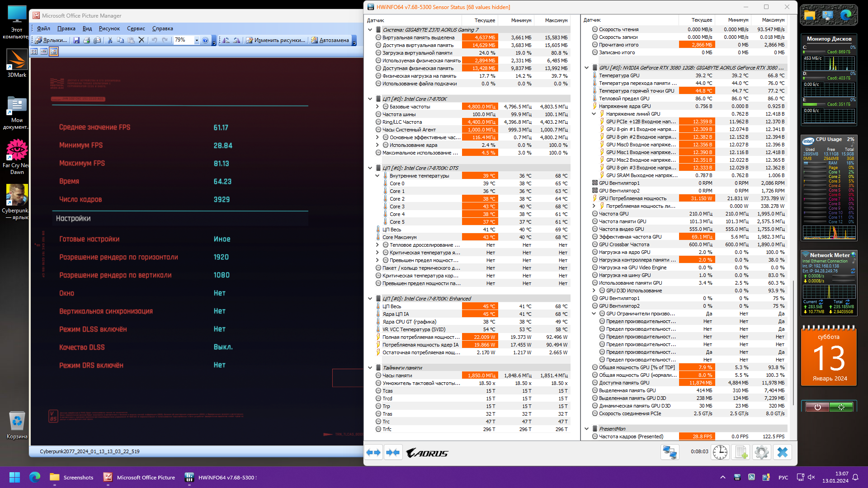
Task: Start logging with the sheet-plus icon
Action: pos(741,452)
